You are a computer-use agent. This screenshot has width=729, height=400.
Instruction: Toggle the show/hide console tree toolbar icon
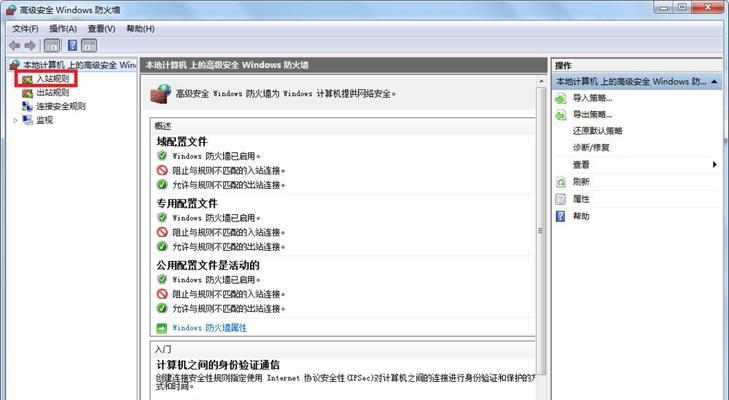52,46
